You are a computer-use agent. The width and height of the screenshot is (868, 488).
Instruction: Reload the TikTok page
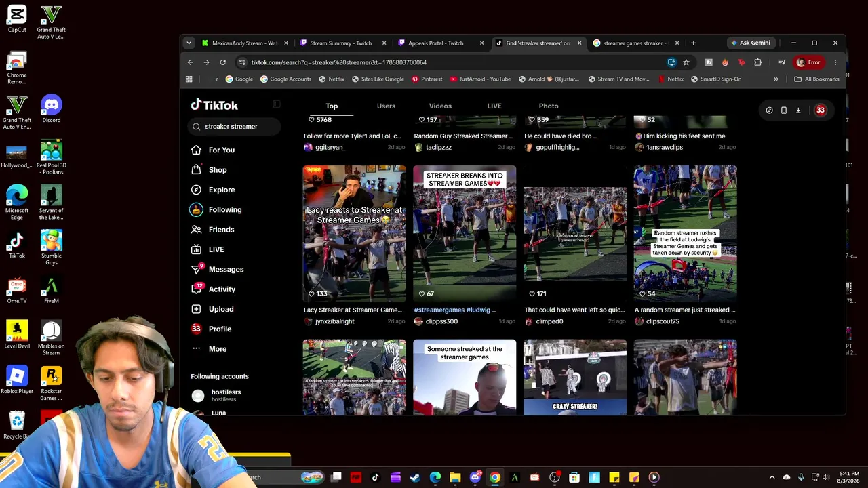point(222,62)
